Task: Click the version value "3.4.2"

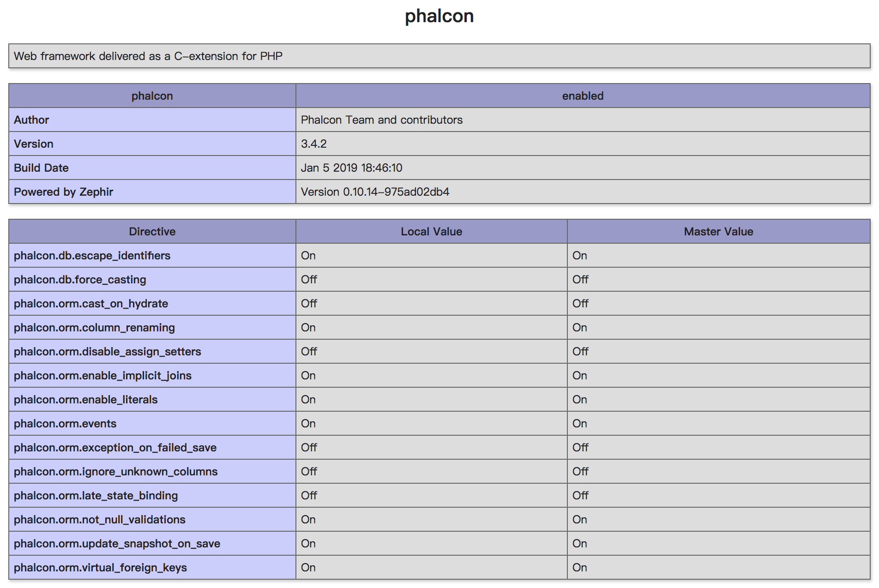Action: pos(314,144)
